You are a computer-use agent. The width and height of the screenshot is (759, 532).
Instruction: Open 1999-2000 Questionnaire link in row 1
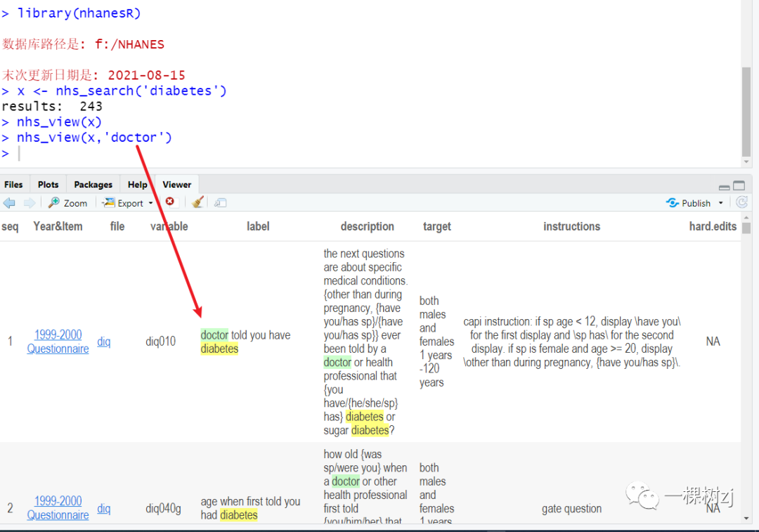tap(58, 342)
